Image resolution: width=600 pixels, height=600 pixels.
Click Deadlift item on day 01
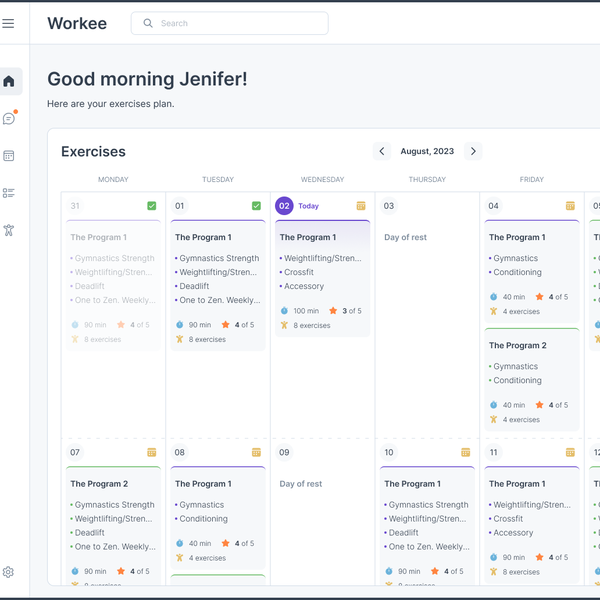tap(194, 286)
